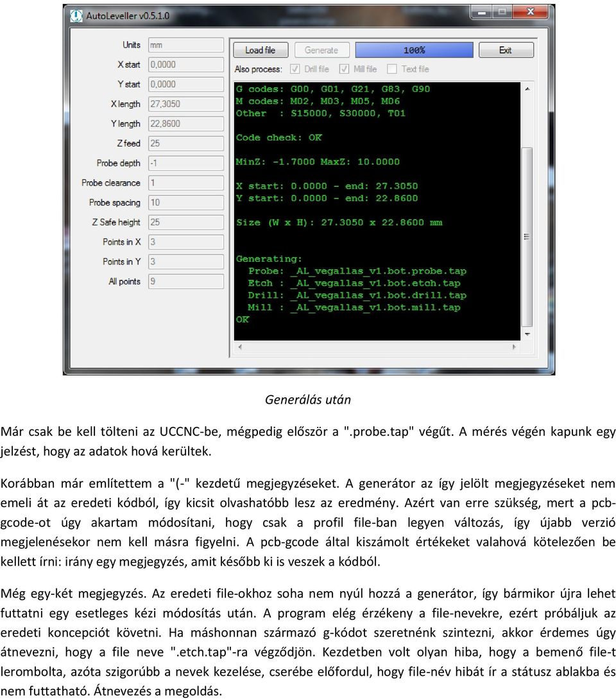Click the vertical scrollbar thumb of log
This screenshot has width=616, height=699.
pyautogui.click(x=527, y=237)
